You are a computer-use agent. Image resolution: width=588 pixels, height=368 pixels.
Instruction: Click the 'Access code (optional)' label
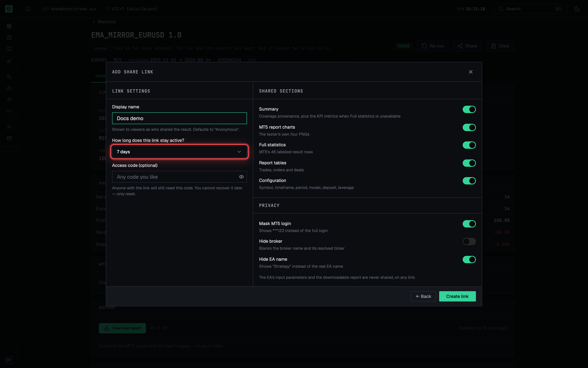[x=135, y=165]
